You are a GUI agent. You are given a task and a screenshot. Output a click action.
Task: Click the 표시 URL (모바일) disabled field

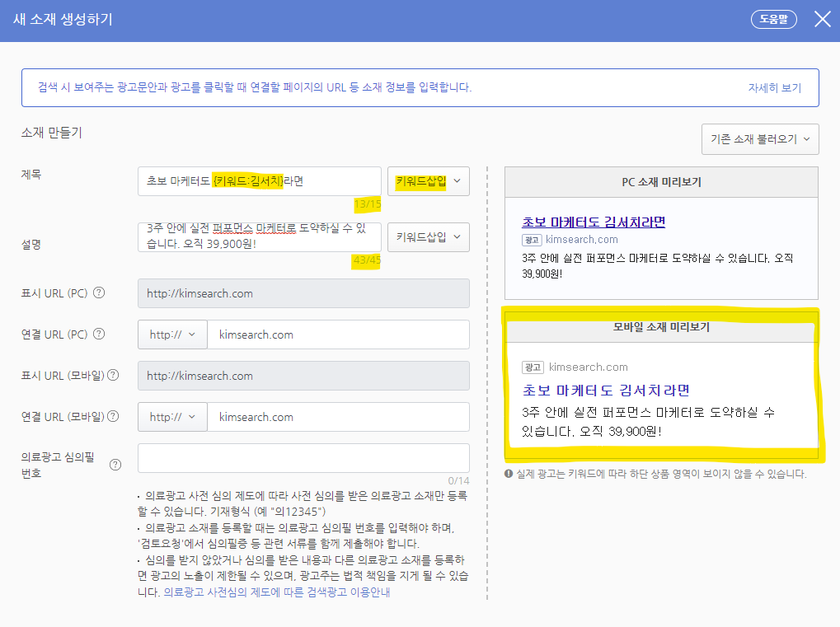coord(303,376)
